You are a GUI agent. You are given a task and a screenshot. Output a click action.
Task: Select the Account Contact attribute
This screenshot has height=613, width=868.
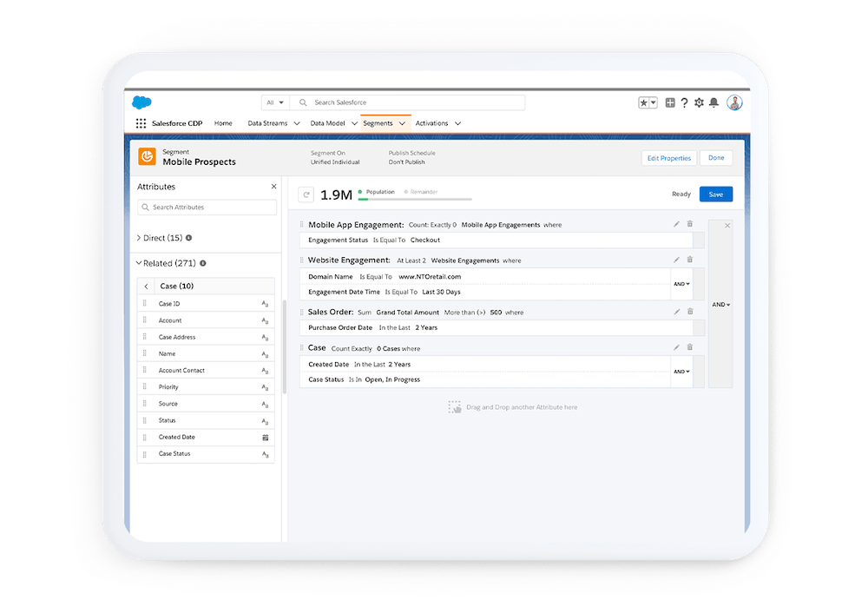(x=206, y=371)
